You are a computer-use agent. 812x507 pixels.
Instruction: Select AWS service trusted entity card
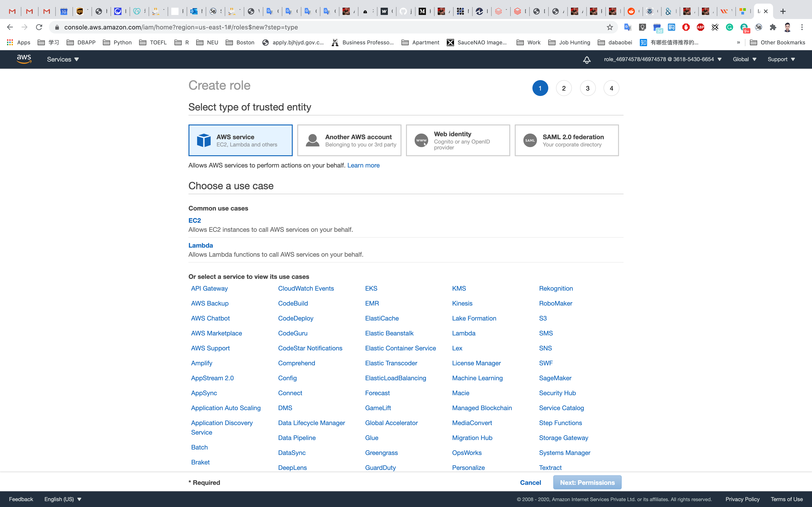240,140
